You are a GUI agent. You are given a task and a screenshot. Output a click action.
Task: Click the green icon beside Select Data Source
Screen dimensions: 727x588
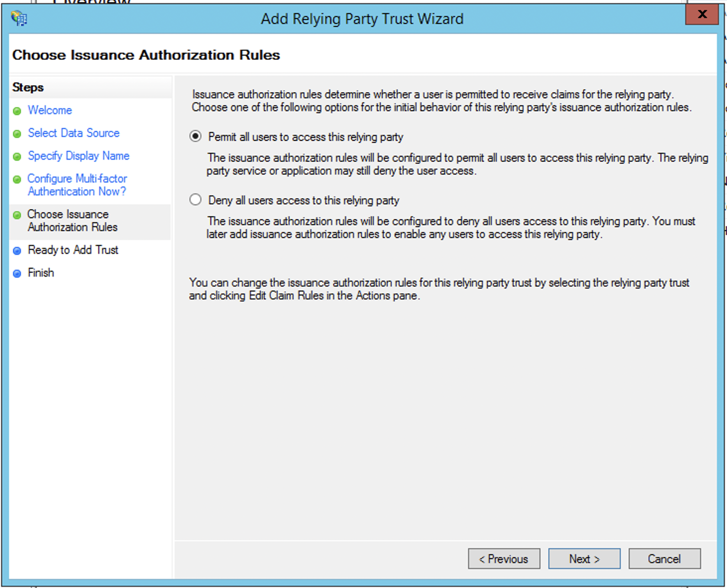[18, 133]
